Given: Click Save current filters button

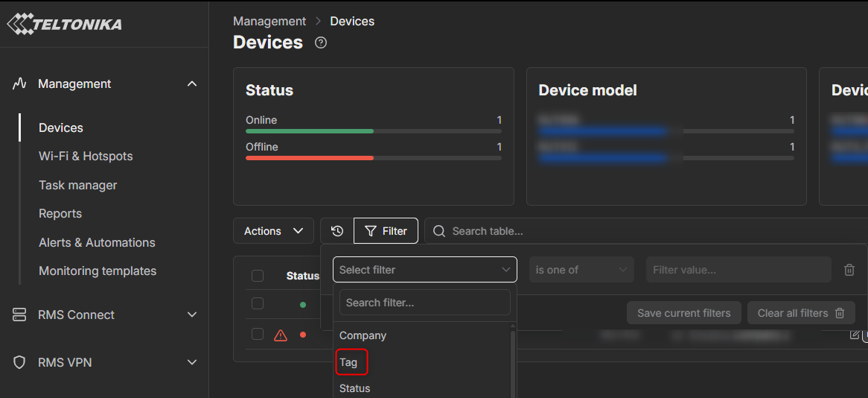Looking at the screenshot, I should pyautogui.click(x=683, y=313).
